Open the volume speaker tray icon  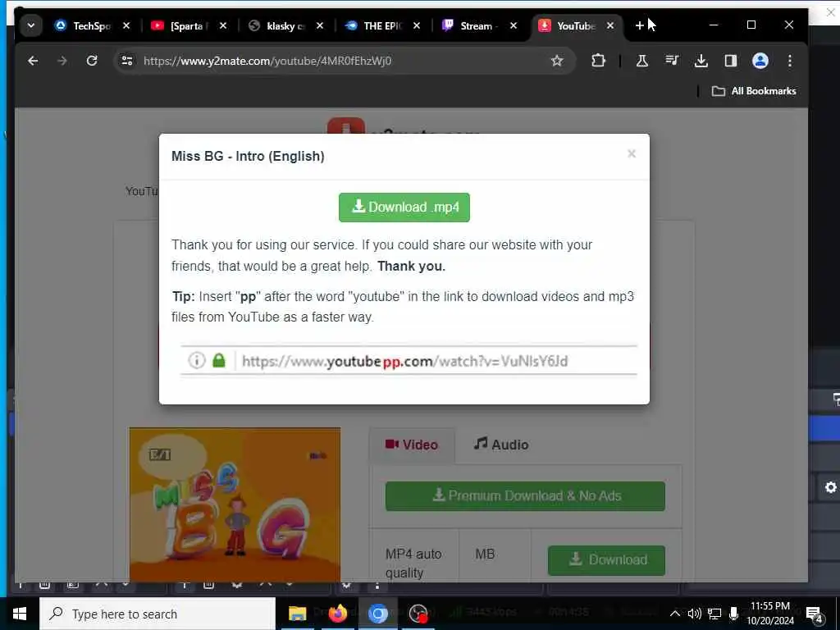[x=694, y=614]
